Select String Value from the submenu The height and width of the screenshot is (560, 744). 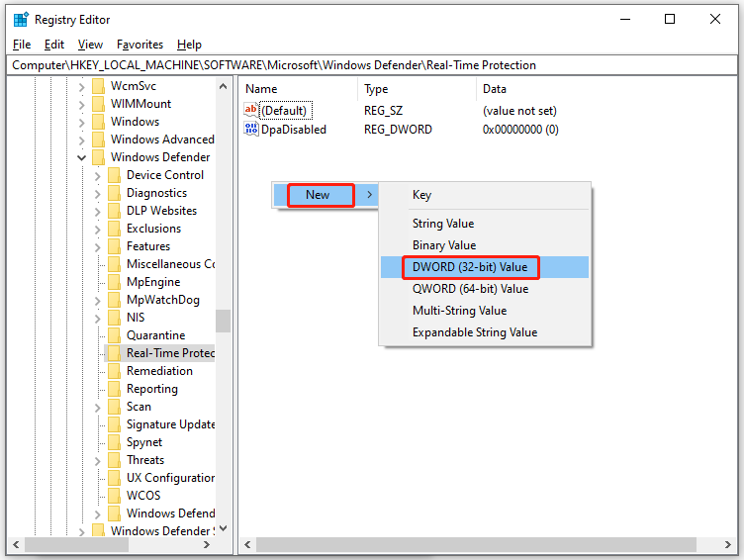tap(485, 223)
